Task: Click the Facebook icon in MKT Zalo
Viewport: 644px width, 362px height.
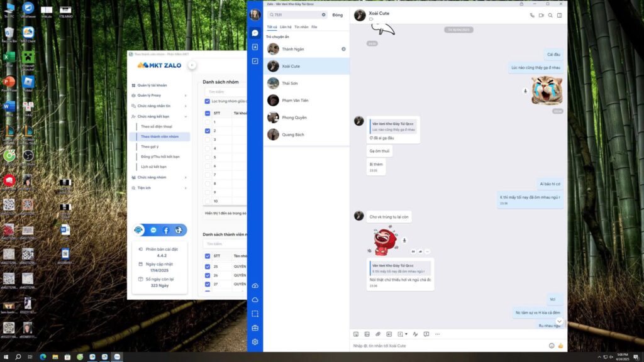Action: 166,231
